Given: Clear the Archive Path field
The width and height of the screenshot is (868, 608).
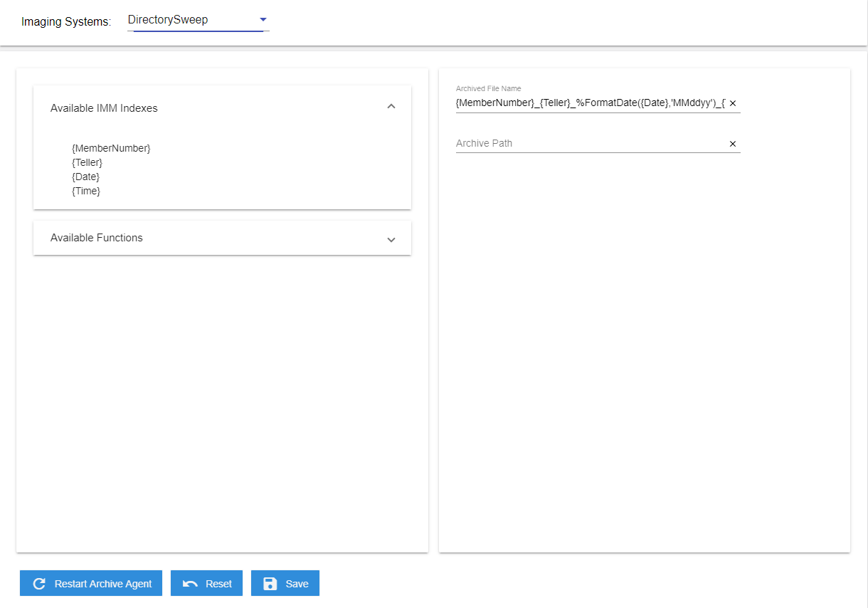Looking at the screenshot, I should [733, 144].
